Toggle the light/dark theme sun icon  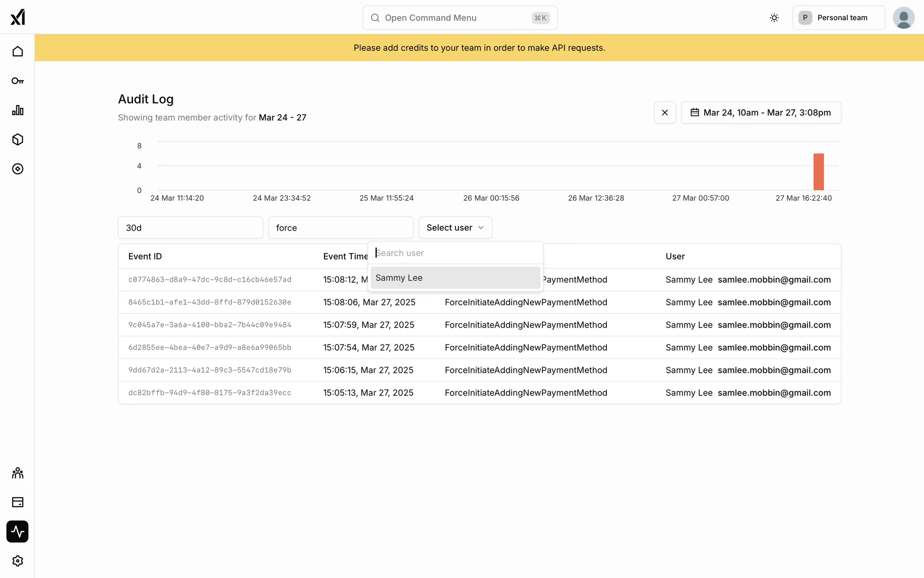[774, 18]
